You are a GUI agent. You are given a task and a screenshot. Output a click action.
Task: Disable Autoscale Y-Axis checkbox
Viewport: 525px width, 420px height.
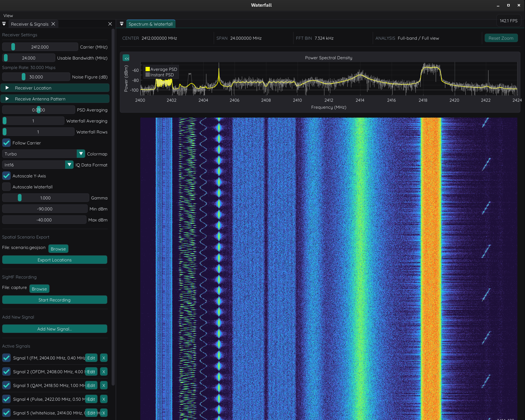tap(6, 176)
